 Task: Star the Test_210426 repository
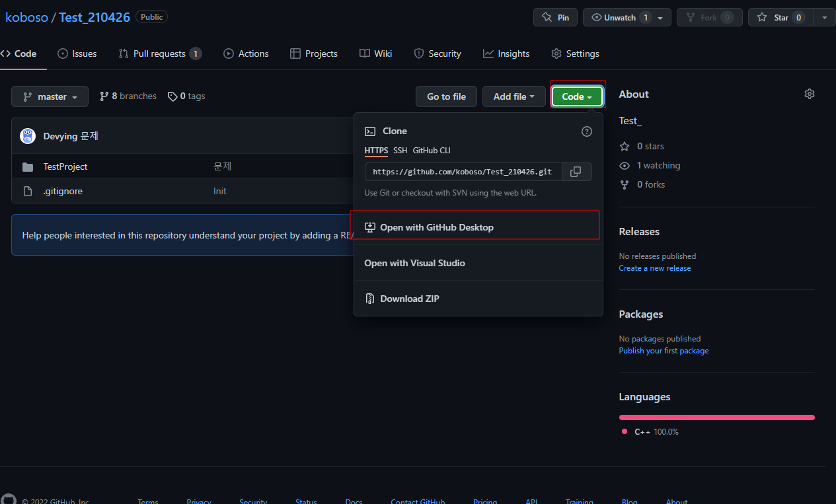click(780, 17)
